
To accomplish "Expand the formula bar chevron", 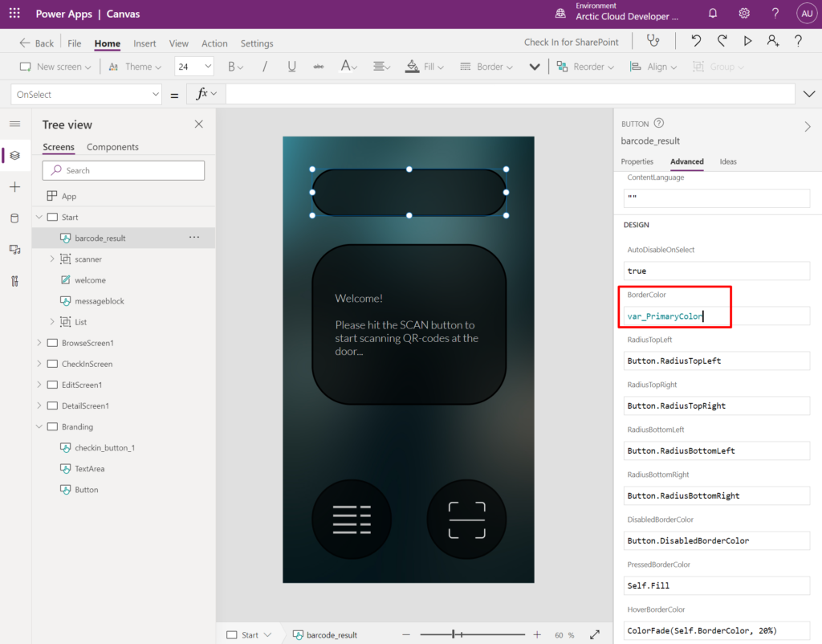I will (809, 94).
